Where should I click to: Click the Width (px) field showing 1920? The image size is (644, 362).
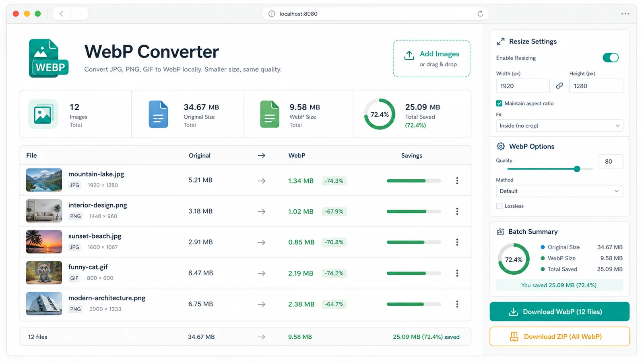522,86
